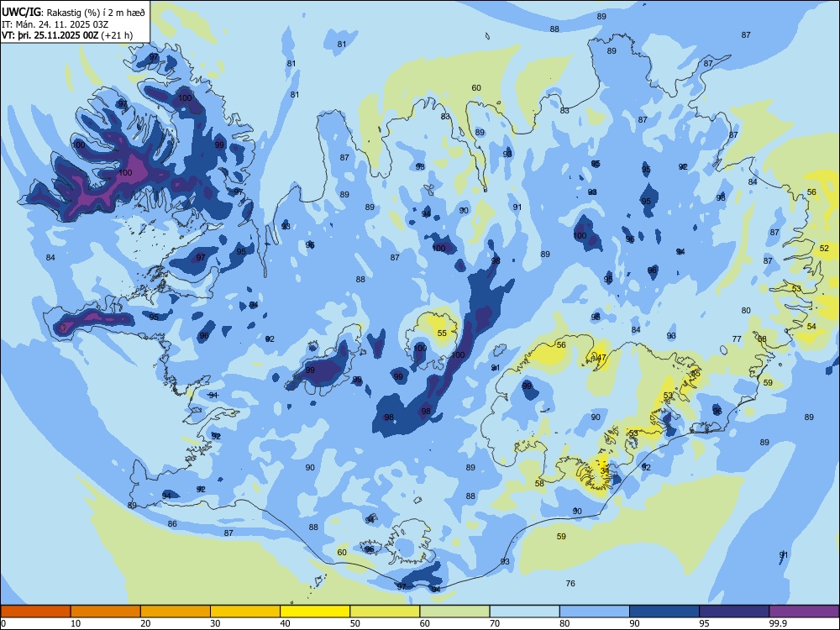The height and width of the screenshot is (630, 840).
Task: Click the dark blue 90–95 legend swatch
Action: click(664, 612)
